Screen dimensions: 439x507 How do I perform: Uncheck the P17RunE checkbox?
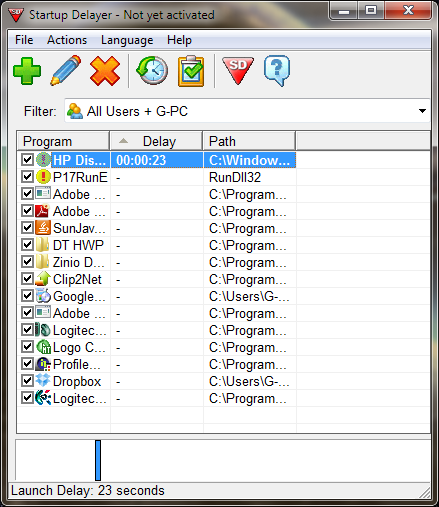(27, 177)
